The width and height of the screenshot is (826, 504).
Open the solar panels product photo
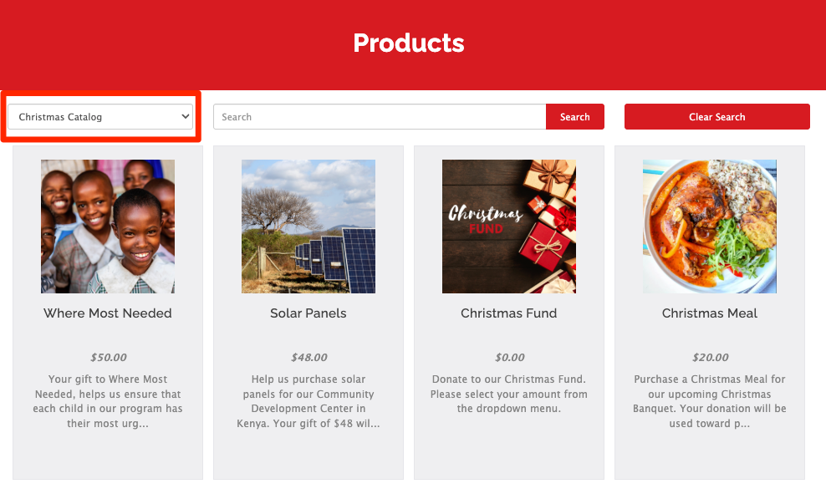(308, 227)
